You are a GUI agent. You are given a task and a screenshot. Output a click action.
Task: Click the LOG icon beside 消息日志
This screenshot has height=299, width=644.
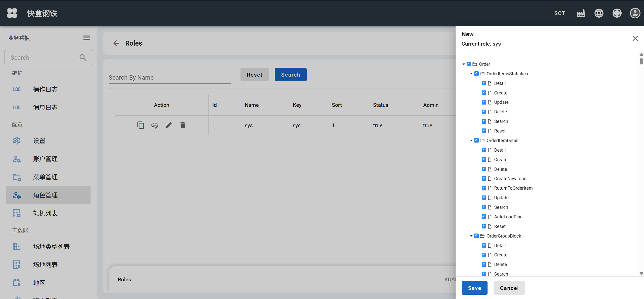pyautogui.click(x=17, y=108)
